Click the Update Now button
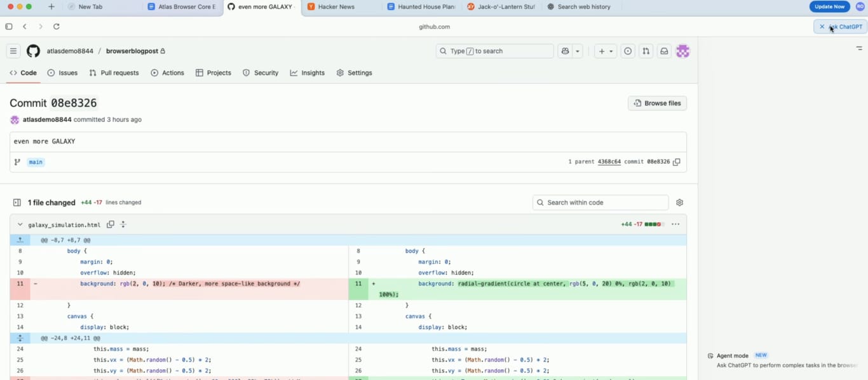This screenshot has height=380, width=868. click(x=829, y=6)
